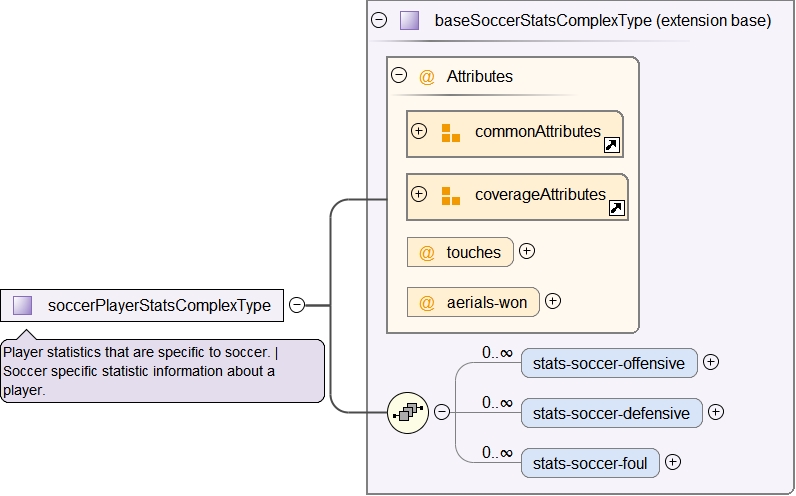Screen dimensions: 796x496
Task: Select the stats-soccer-foul element
Action: 590,463
